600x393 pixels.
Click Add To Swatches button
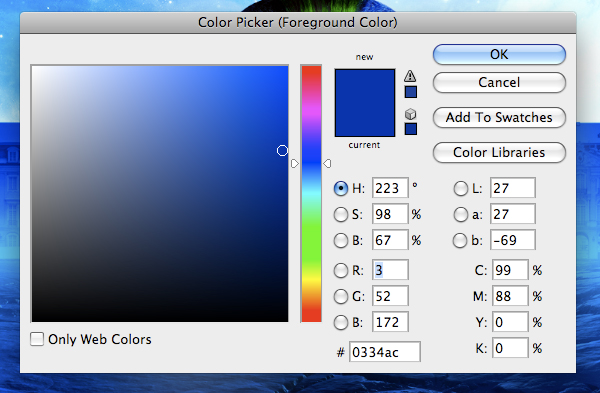[499, 117]
